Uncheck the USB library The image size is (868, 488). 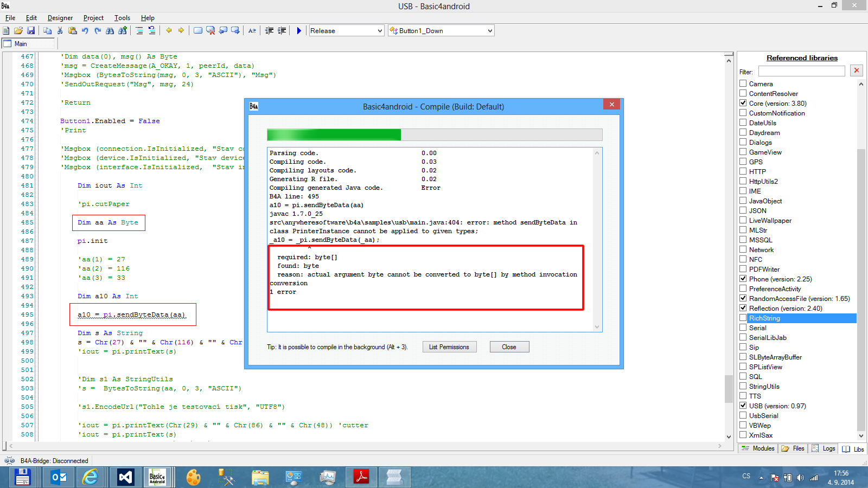tap(743, 406)
